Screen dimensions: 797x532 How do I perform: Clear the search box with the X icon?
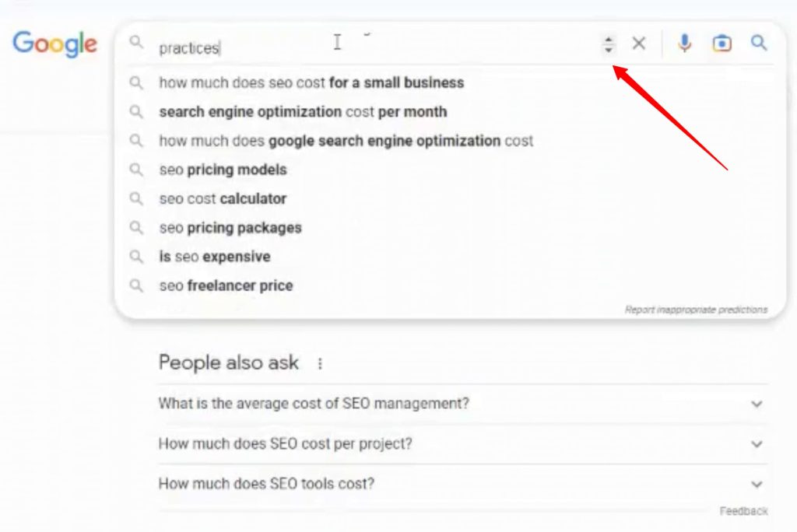(639, 44)
